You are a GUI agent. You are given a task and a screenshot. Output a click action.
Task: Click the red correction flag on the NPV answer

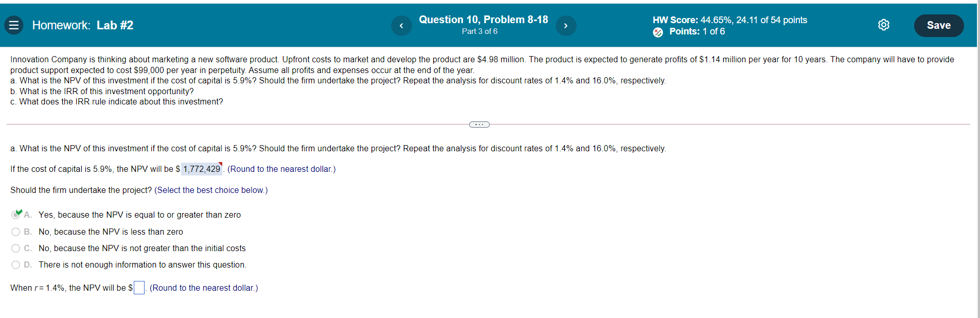pyautogui.click(x=220, y=163)
